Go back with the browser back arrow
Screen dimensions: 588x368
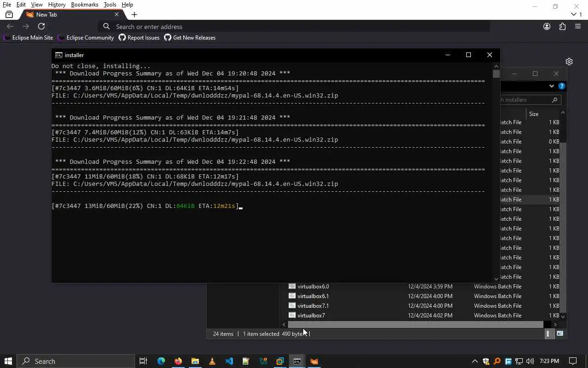tap(10, 27)
